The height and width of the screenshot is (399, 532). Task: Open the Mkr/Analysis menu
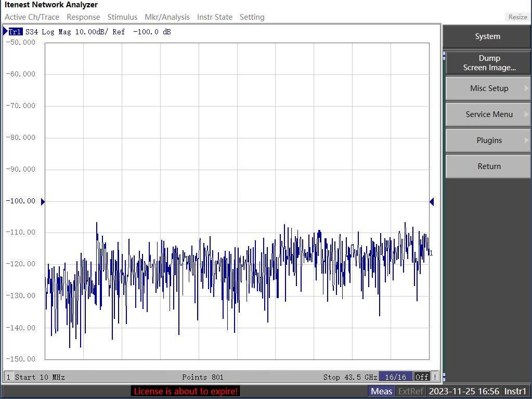pos(167,17)
